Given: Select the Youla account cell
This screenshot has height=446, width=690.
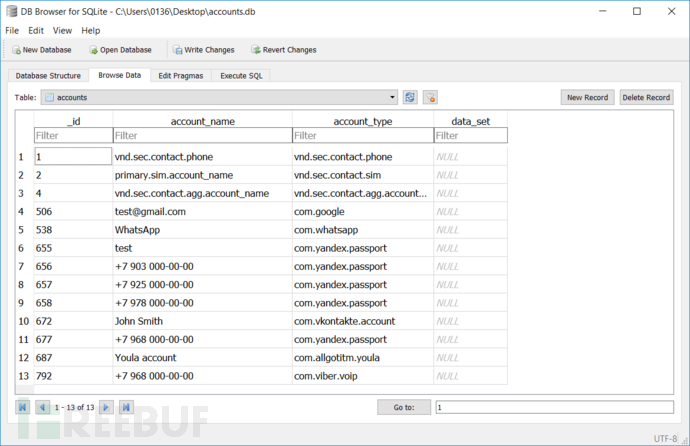Looking at the screenshot, I should (x=203, y=358).
